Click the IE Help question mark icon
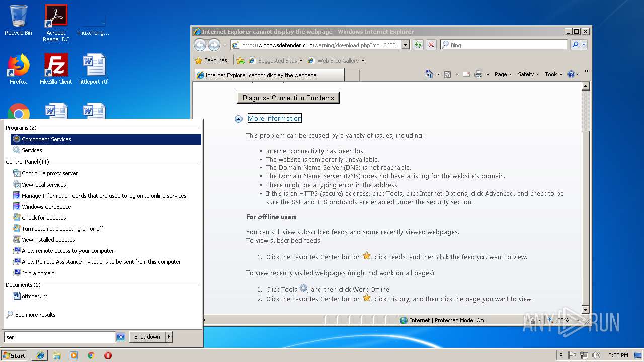The height and width of the screenshot is (362, 644). (571, 74)
